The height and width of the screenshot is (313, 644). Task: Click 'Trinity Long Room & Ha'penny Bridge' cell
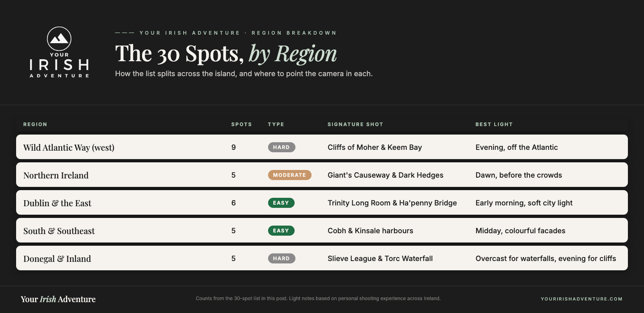(x=392, y=203)
